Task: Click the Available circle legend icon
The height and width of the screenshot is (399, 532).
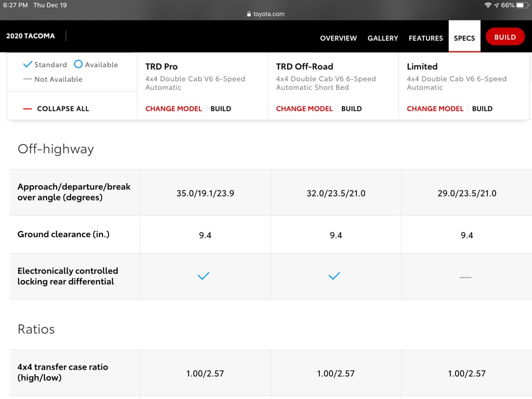Action: [78, 64]
